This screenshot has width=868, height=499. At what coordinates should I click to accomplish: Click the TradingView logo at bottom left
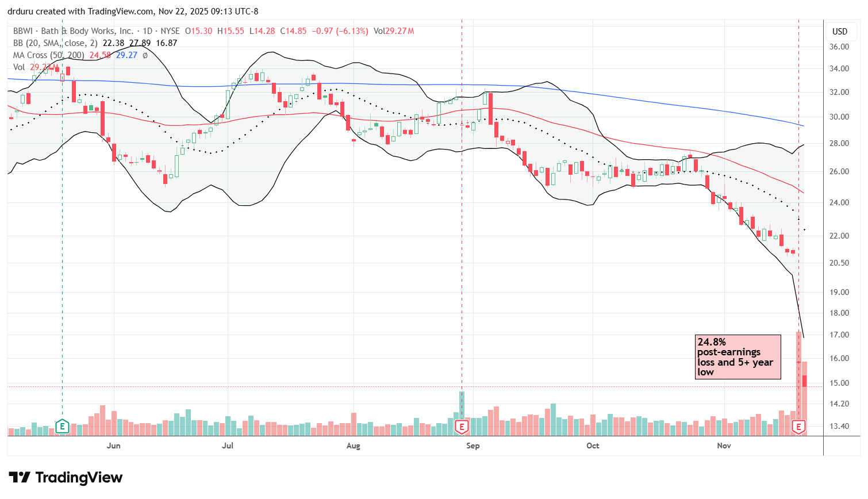[66, 478]
